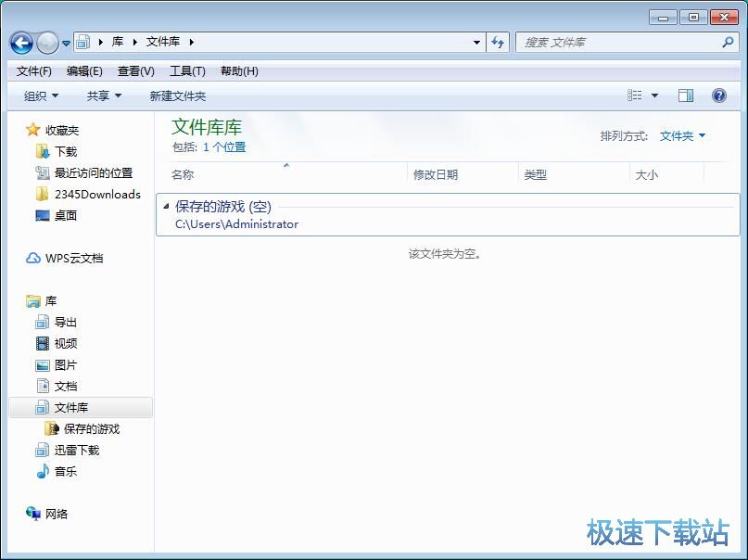Click 新建文件夹 button
This screenshot has width=748, height=560.
coord(177,96)
